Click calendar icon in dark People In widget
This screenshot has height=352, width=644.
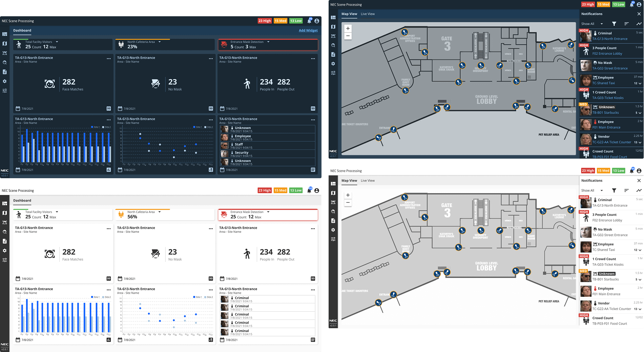pos(222,109)
